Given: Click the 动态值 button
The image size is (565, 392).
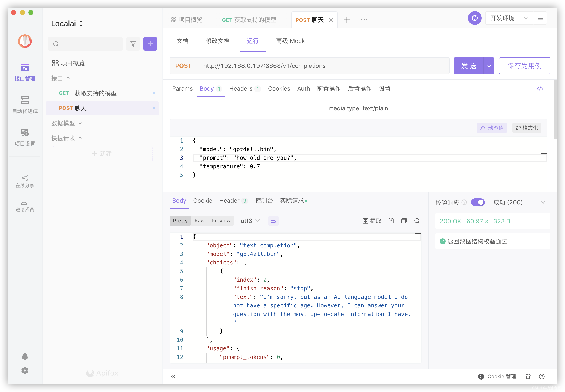Looking at the screenshot, I should (492, 128).
